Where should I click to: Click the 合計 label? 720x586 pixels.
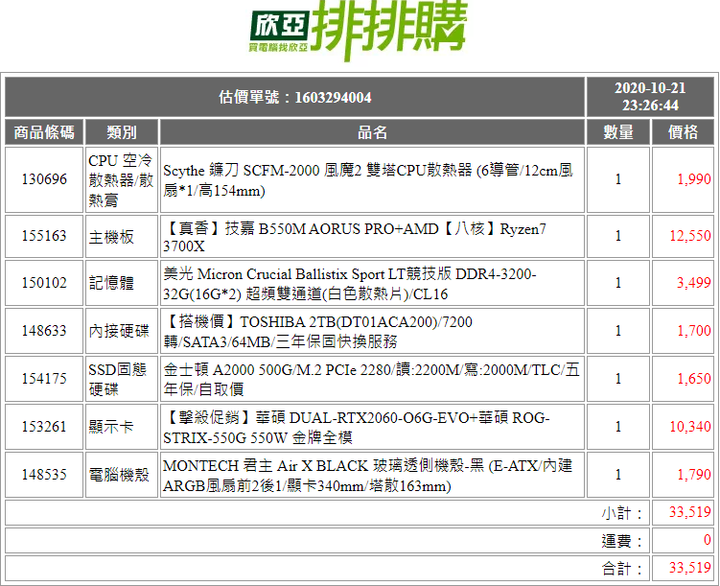(622, 569)
